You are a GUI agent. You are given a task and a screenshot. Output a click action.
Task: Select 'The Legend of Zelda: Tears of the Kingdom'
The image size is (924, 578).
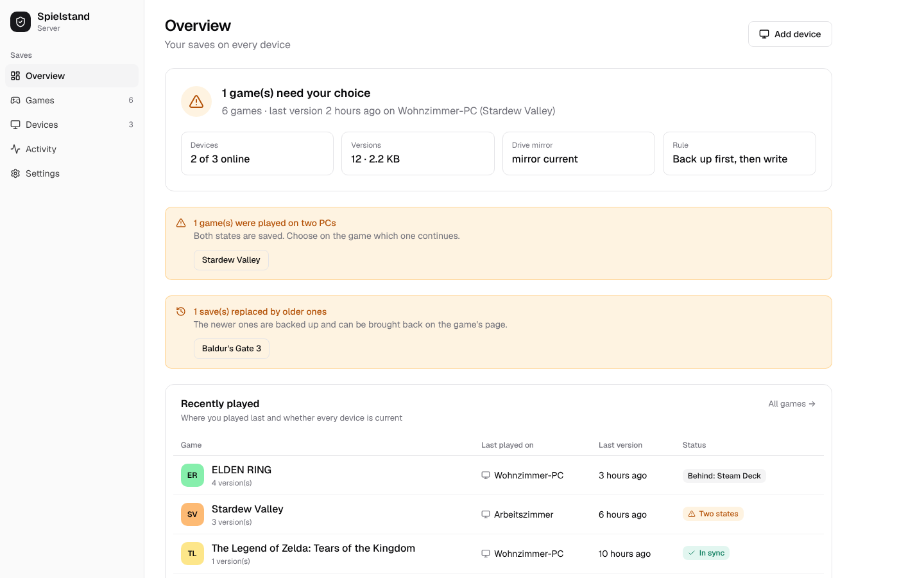click(x=313, y=548)
